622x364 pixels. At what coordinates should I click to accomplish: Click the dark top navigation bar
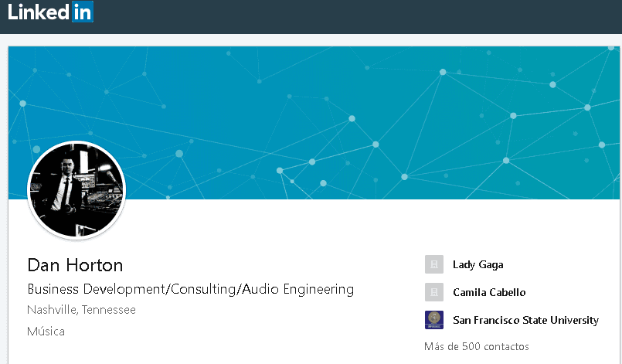[x=348, y=15]
